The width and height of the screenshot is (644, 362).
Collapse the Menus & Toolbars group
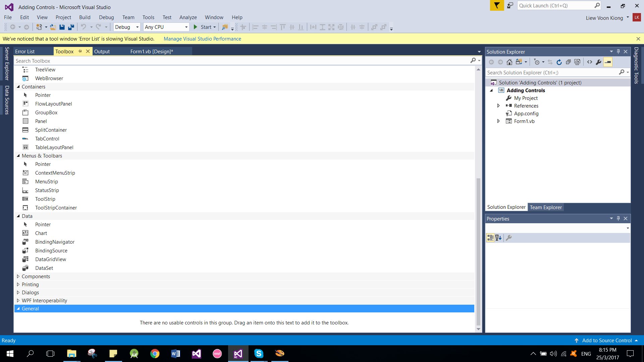tap(18, 156)
